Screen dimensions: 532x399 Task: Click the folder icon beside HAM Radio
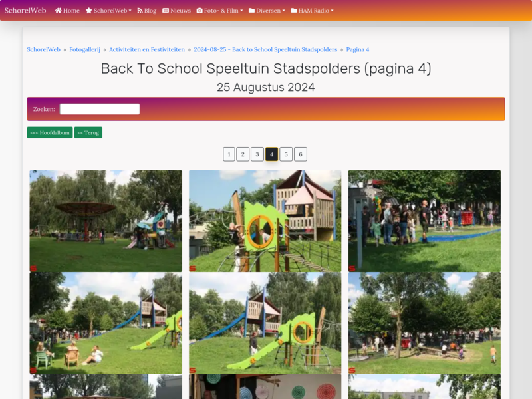294,11
